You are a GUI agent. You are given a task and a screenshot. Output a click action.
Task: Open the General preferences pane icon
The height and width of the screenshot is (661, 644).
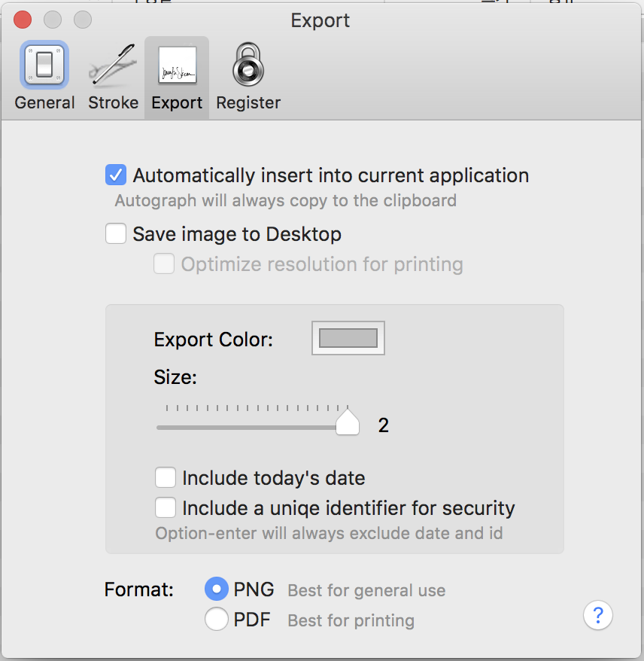tap(44, 64)
